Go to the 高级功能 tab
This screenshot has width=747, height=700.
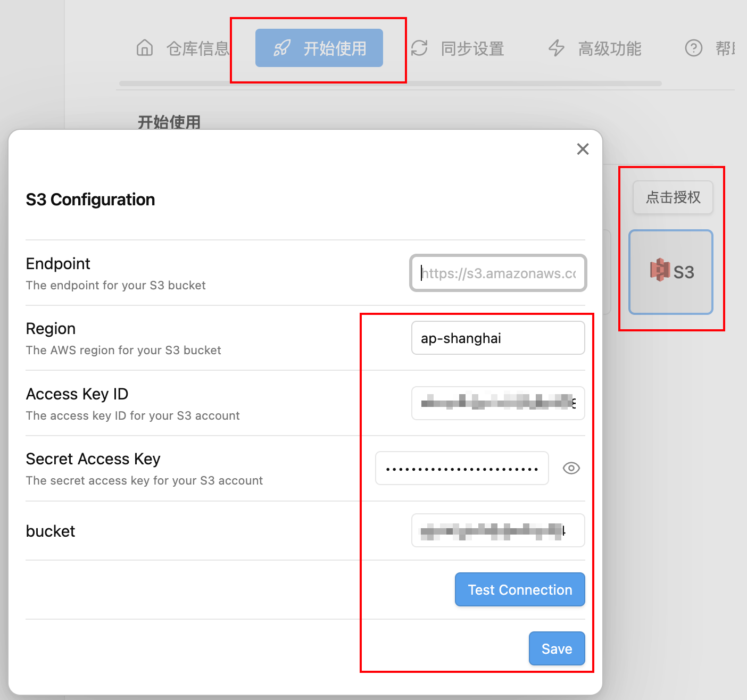point(609,48)
